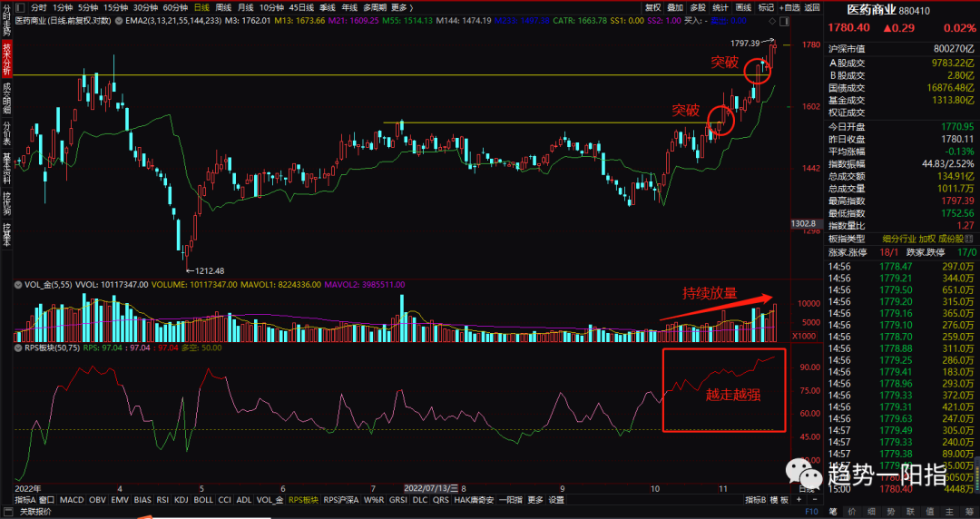Click the 统计 statistics button
This screenshot has height=519, width=980.
point(720,7)
